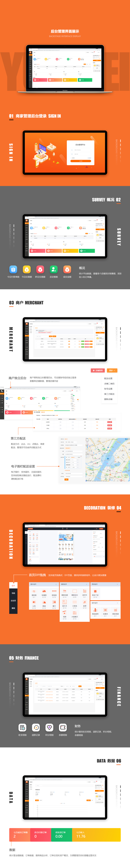Collapse the 基本组件 panel chevron
130x868 pixels.
(x=56, y=584)
